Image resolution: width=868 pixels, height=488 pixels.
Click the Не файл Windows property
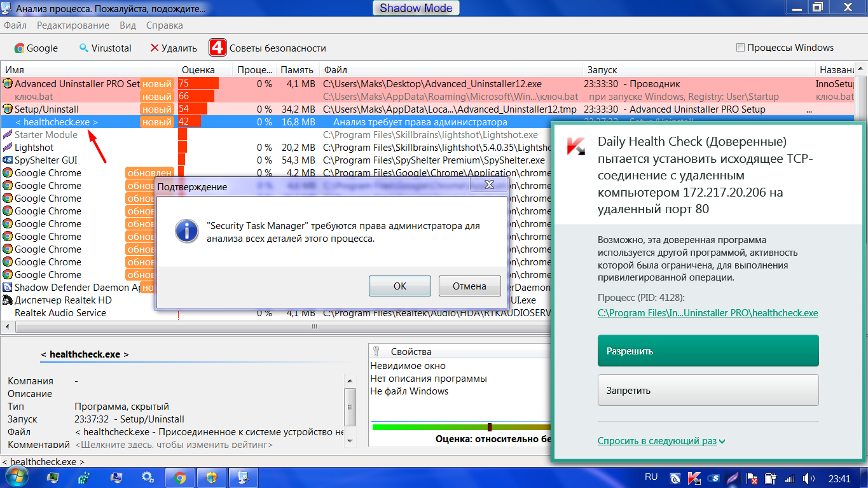(x=410, y=391)
